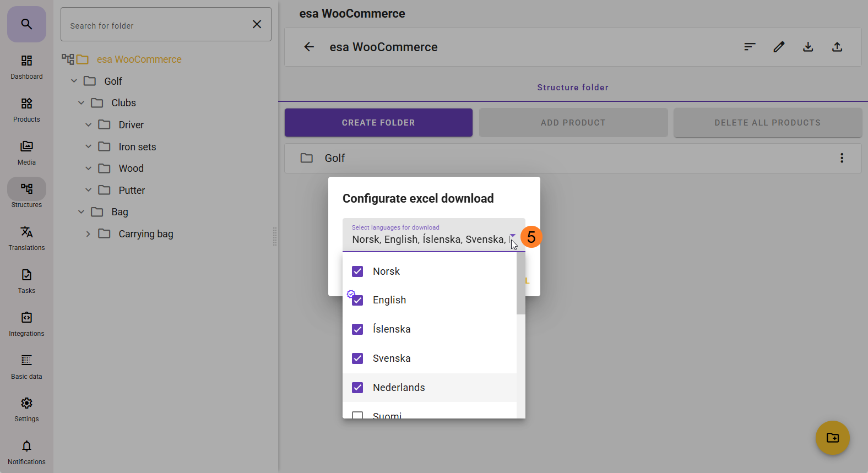Screen dimensions: 868x473
Task: Open the Translations section in sidebar
Action: point(26,238)
